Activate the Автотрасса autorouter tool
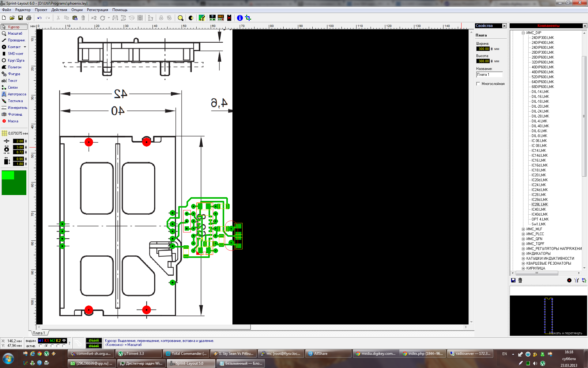The width and height of the screenshot is (588, 368). [17, 94]
